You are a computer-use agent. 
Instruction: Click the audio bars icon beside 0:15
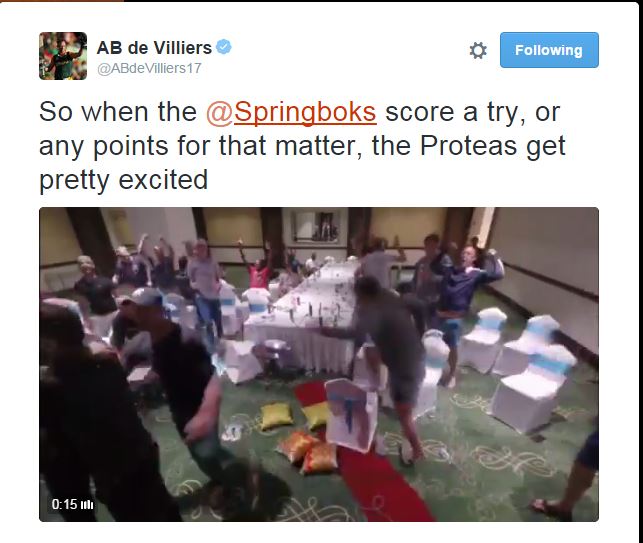[87, 504]
